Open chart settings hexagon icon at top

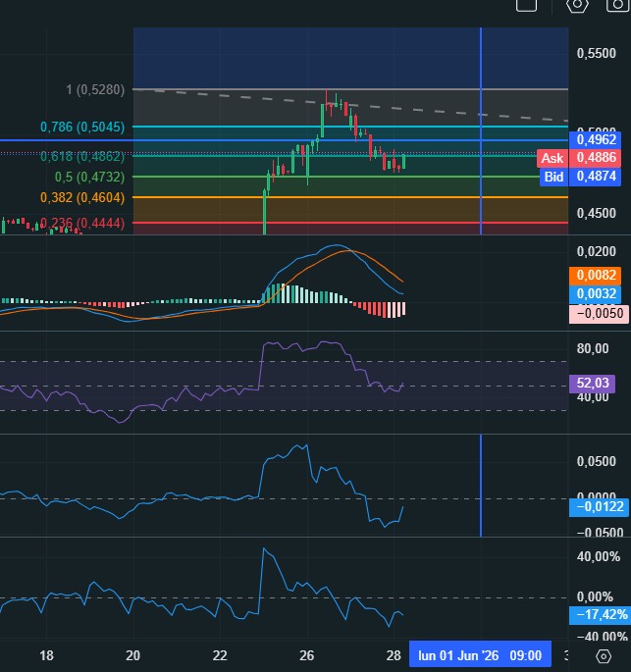click(x=577, y=5)
